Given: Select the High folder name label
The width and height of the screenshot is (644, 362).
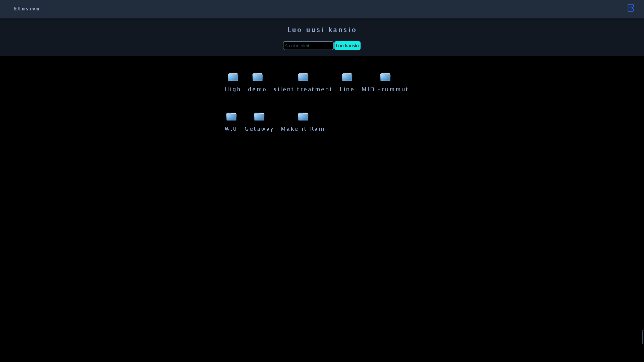Looking at the screenshot, I should pos(233,89).
